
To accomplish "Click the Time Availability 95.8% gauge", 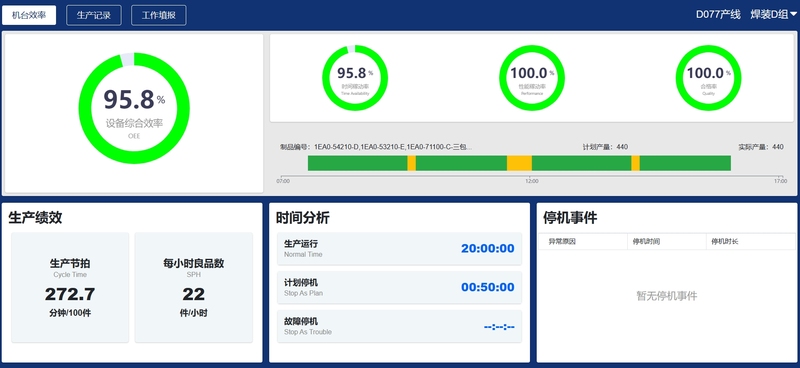I will coord(355,78).
